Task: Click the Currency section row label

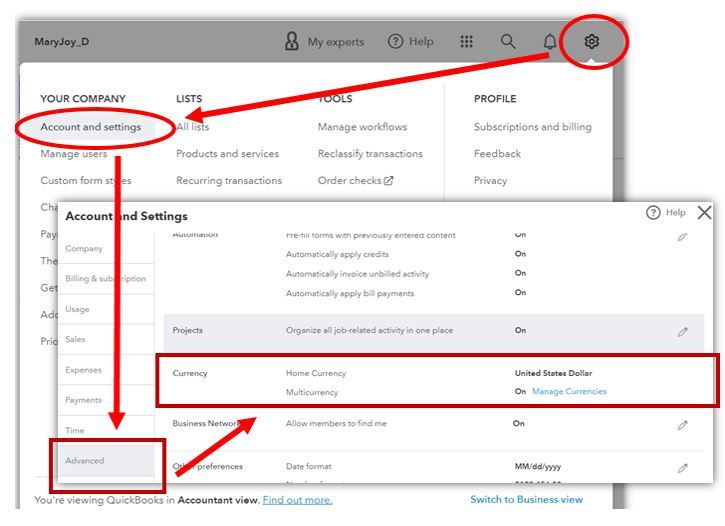Action: click(190, 373)
